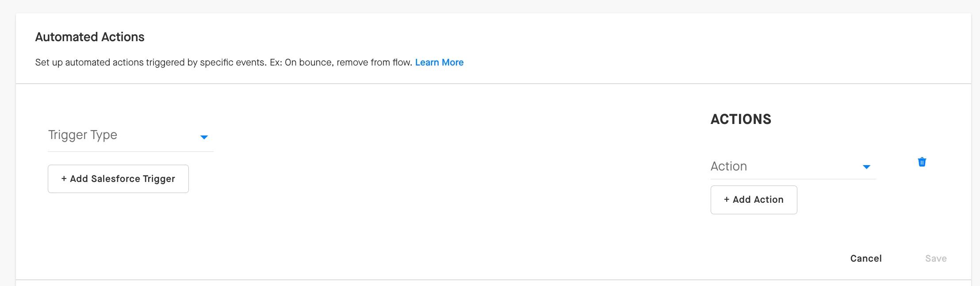Select the Trigger Type placeholder text
980x286 pixels.
(x=83, y=135)
